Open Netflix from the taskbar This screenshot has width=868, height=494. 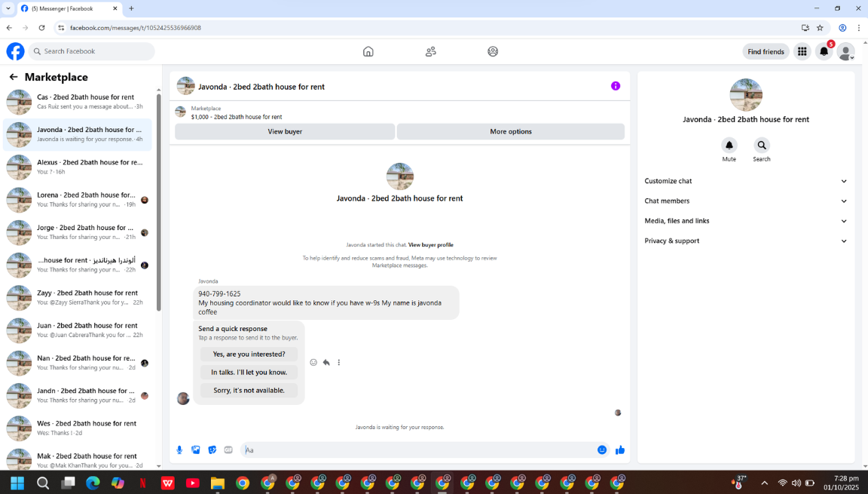tap(142, 483)
